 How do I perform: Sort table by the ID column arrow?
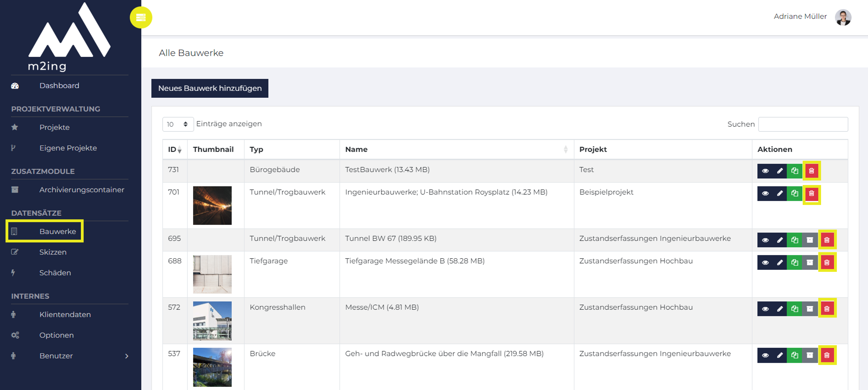pyautogui.click(x=180, y=150)
